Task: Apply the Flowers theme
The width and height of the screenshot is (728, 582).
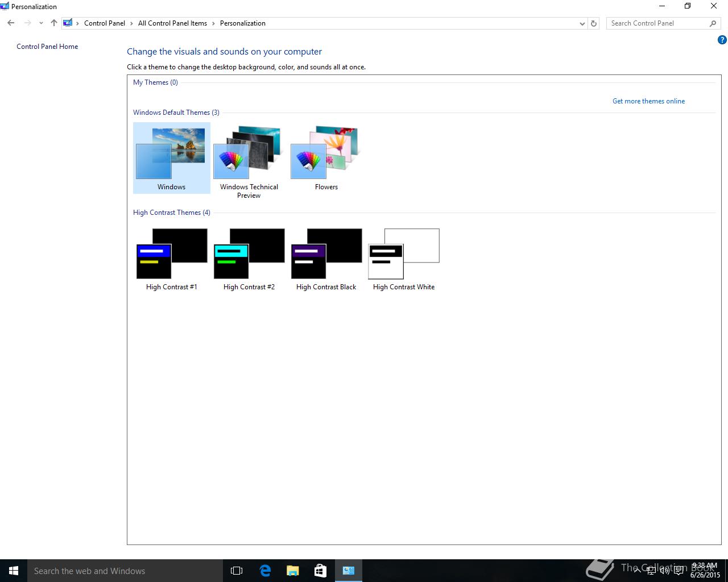Action: (326, 159)
